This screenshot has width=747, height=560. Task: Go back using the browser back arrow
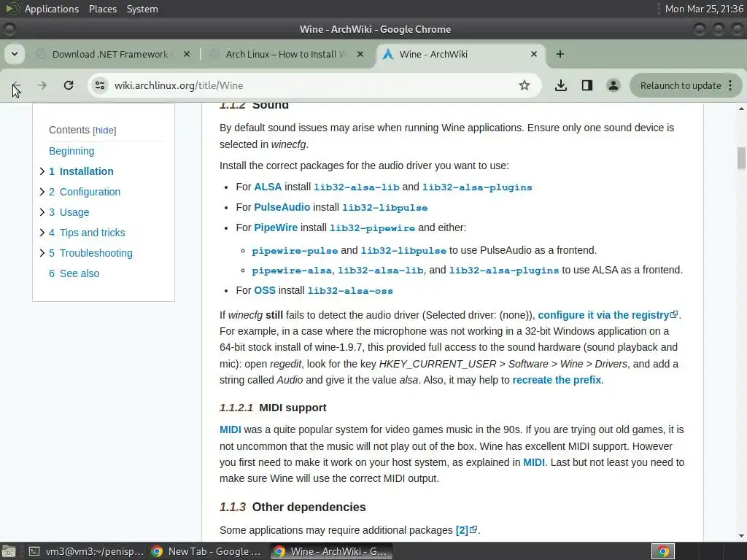pyautogui.click(x=16, y=85)
